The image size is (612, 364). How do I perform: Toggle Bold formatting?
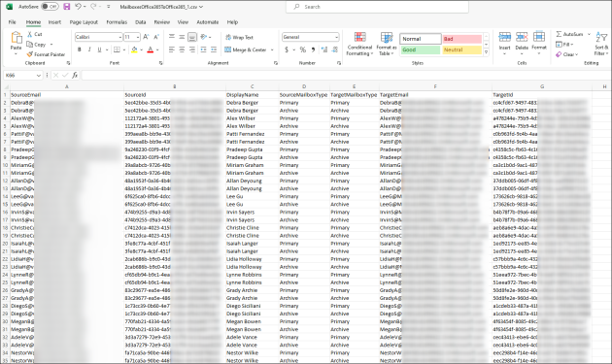[x=80, y=50]
